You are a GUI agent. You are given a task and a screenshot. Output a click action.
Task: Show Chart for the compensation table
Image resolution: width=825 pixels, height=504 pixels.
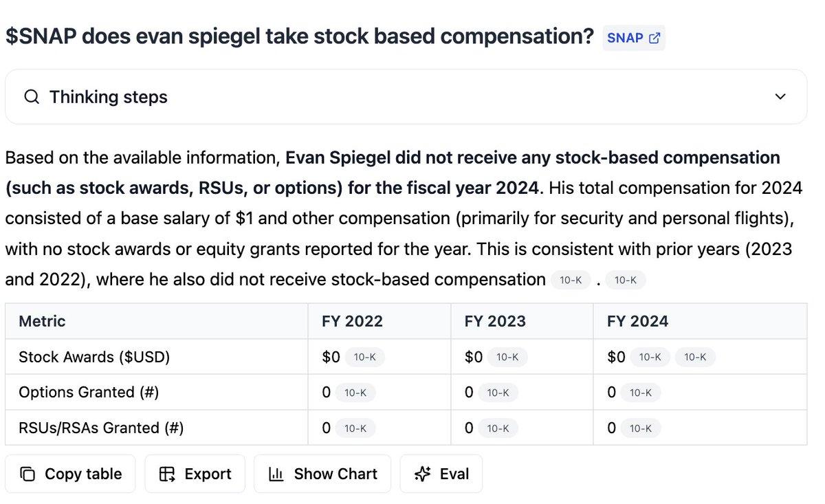322,474
